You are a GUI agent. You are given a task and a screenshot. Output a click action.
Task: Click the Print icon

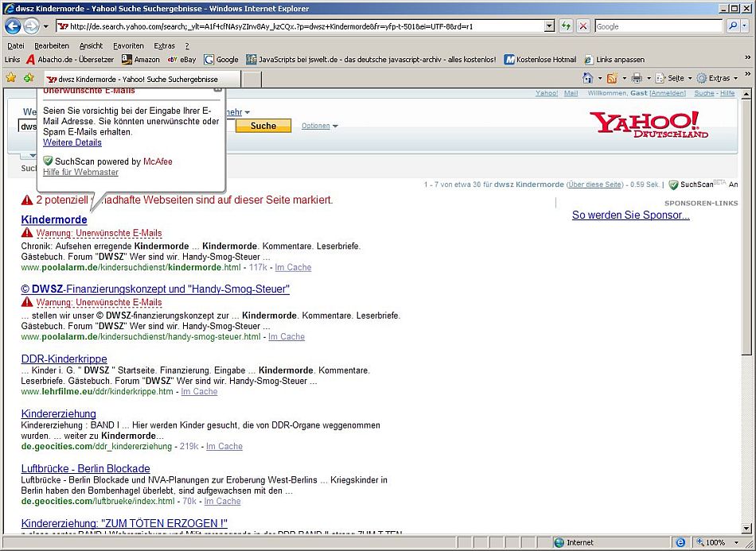pos(637,78)
